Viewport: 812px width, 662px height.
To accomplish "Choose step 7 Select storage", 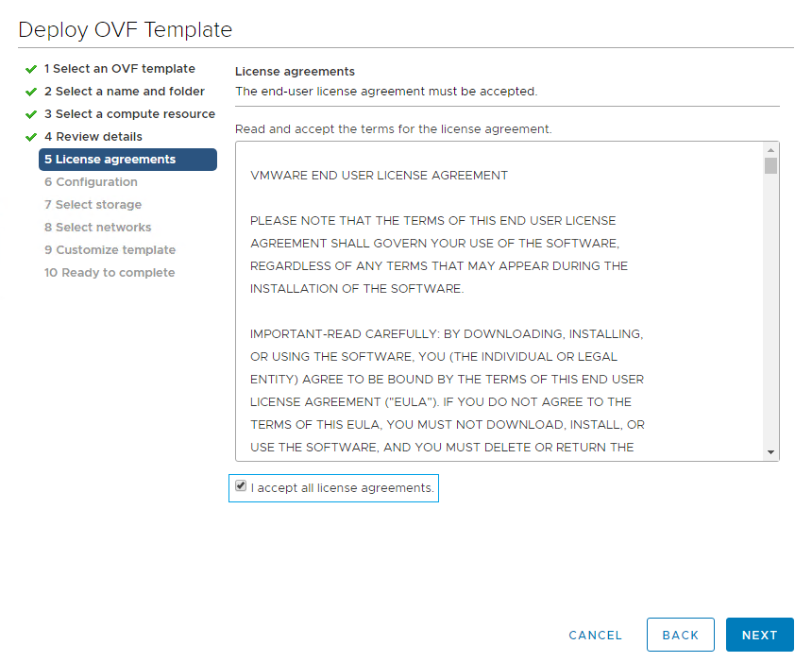I will [x=93, y=205].
